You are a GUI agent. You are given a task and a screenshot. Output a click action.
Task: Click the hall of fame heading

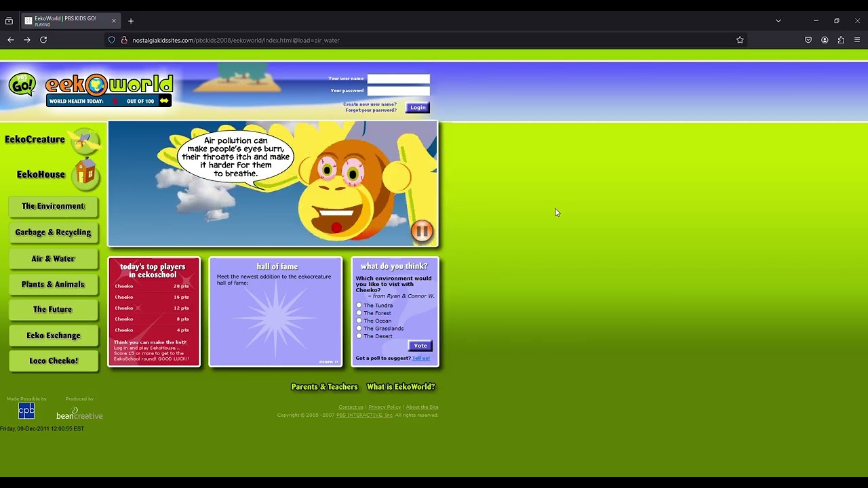tap(277, 267)
